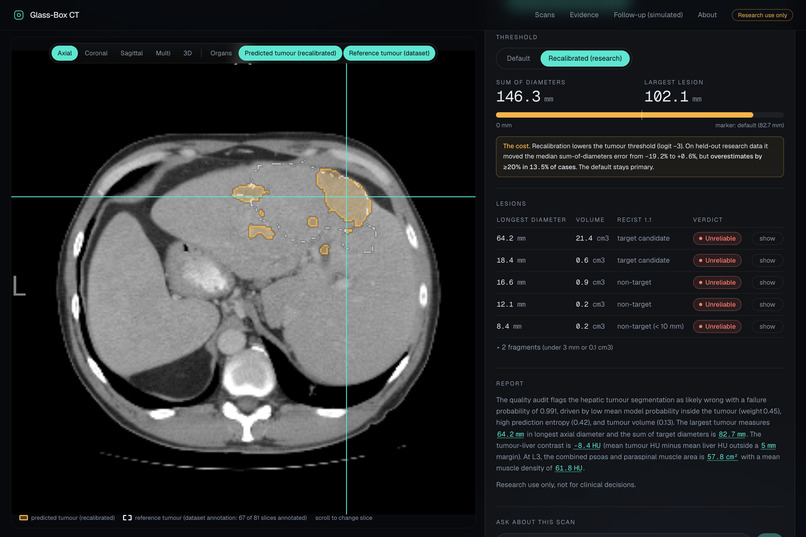
Task: Select the Default threshold
Action: (518, 59)
